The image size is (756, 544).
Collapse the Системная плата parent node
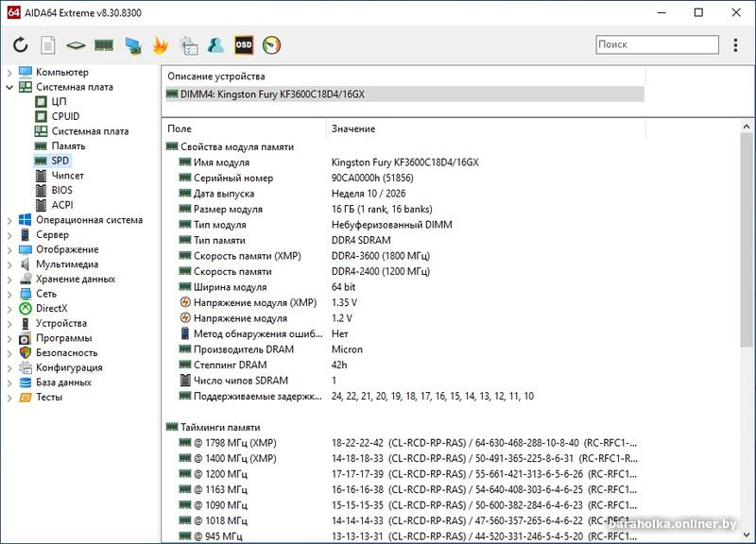[9, 87]
